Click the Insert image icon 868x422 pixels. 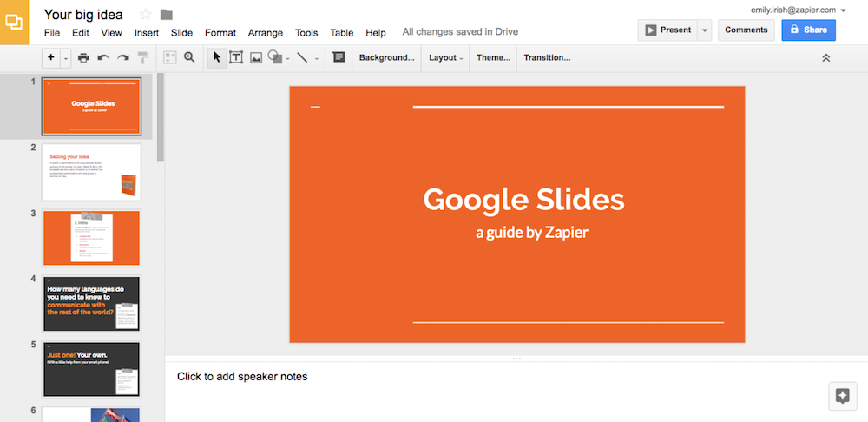tap(256, 57)
